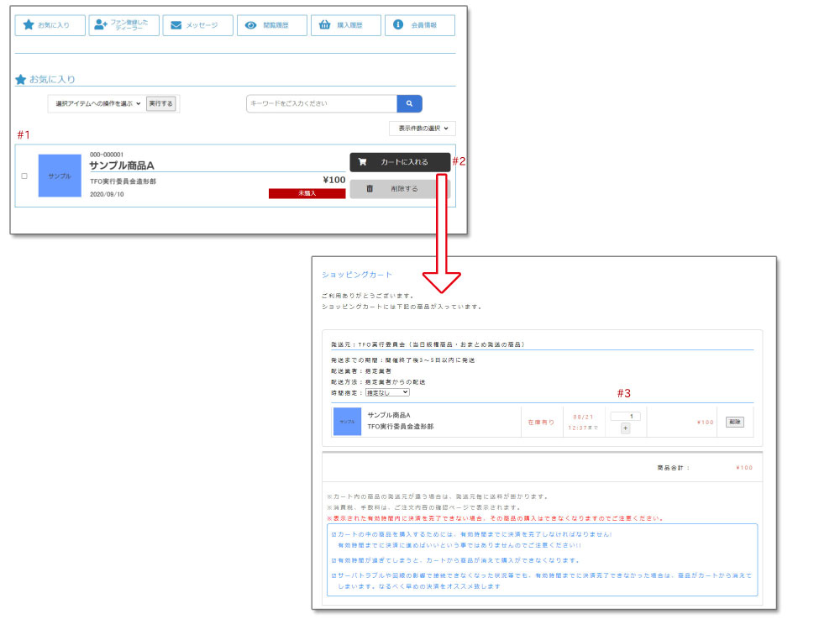Click into the keyword search field
Image resolution: width=840 pixels, height=630 pixels.
(x=321, y=104)
